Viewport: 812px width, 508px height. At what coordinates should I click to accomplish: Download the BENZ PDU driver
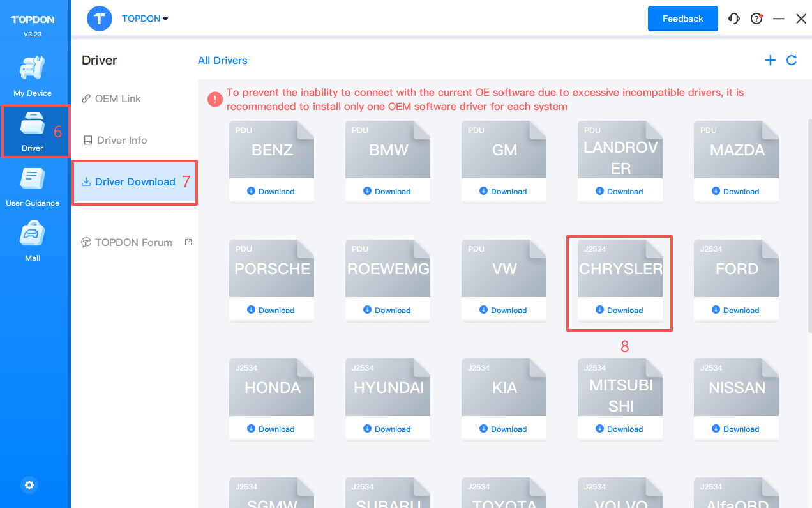click(x=271, y=191)
